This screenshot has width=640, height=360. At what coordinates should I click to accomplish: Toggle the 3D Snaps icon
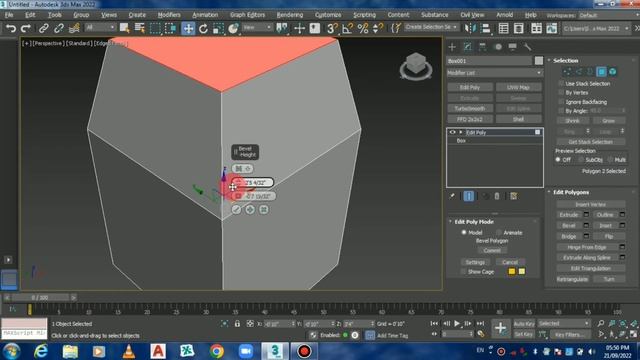pyautogui.click(x=332, y=28)
